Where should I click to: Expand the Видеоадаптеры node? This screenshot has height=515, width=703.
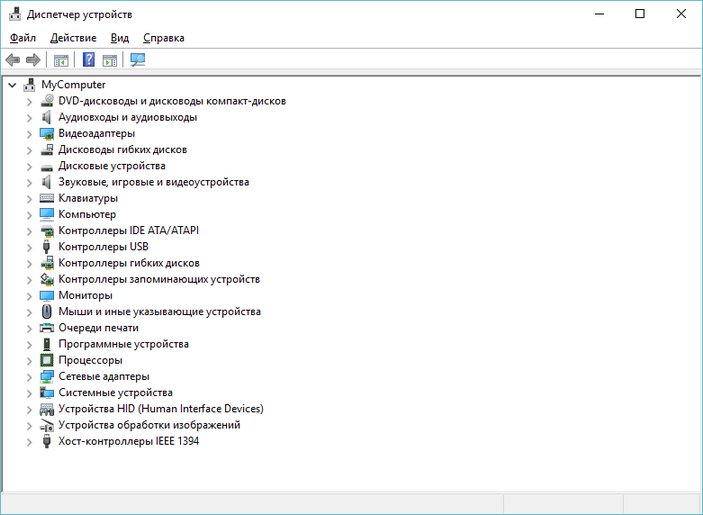tap(28, 134)
